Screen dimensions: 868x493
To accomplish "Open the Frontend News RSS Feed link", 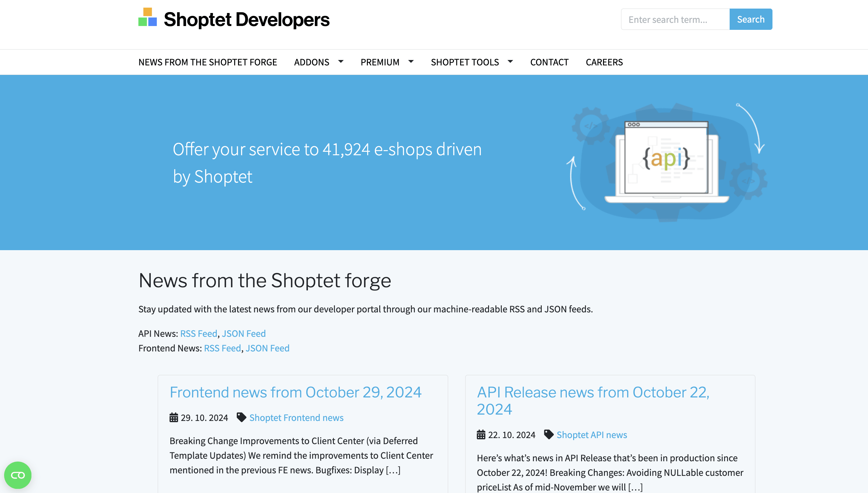I will [x=222, y=348].
